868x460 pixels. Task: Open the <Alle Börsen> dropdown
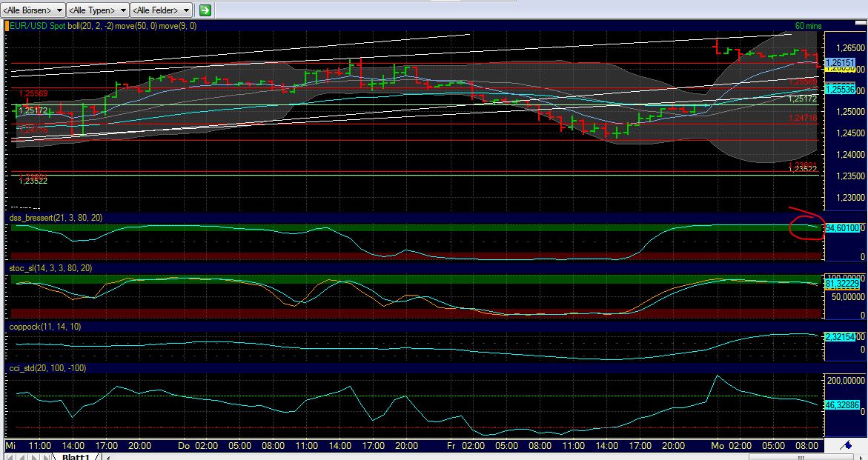click(x=32, y=10)
